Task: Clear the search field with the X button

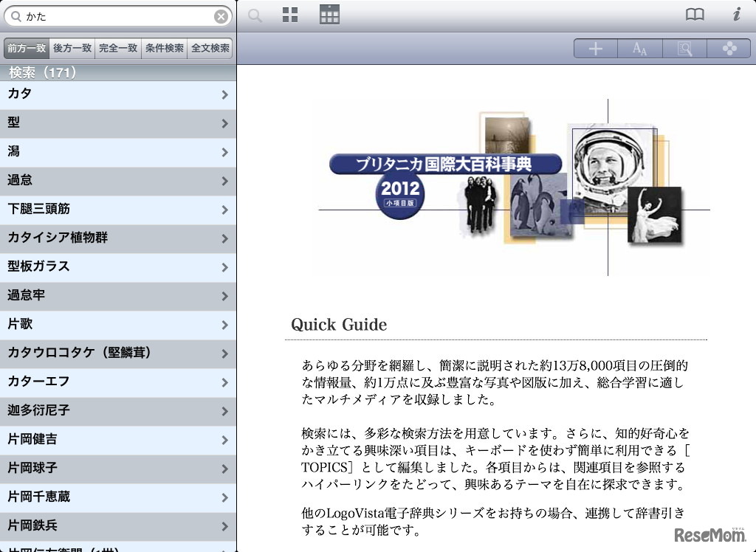Action: 221,17
